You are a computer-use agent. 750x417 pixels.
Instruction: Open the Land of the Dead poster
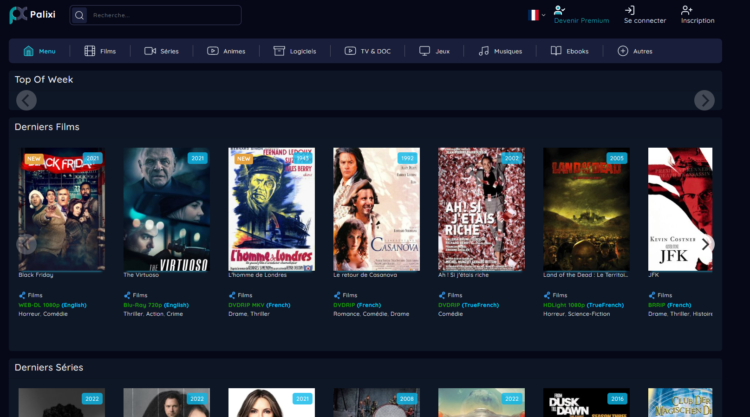tap(586, 209)
